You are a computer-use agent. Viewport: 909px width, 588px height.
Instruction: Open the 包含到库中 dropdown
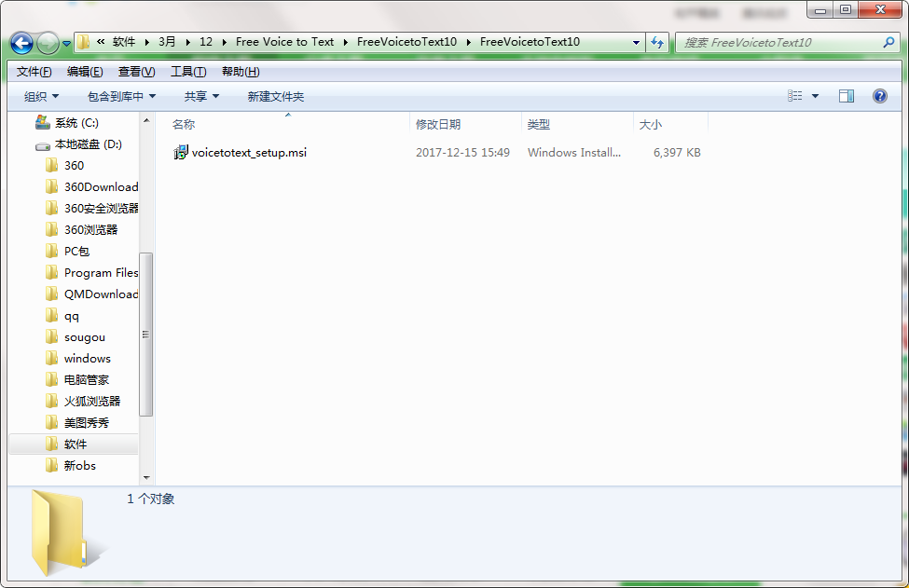[121, 96]
